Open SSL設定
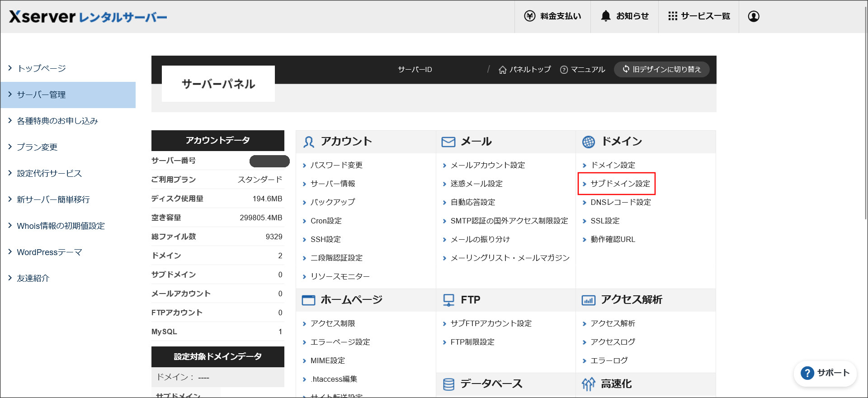This screenshot has width=868, height=398. 605,221
